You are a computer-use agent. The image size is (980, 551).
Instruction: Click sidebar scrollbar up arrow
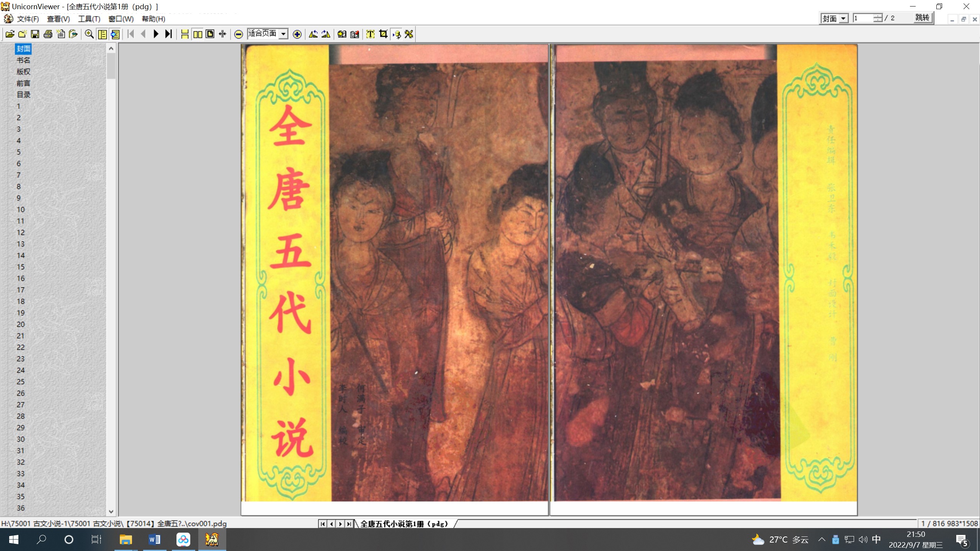click(111, 48)
